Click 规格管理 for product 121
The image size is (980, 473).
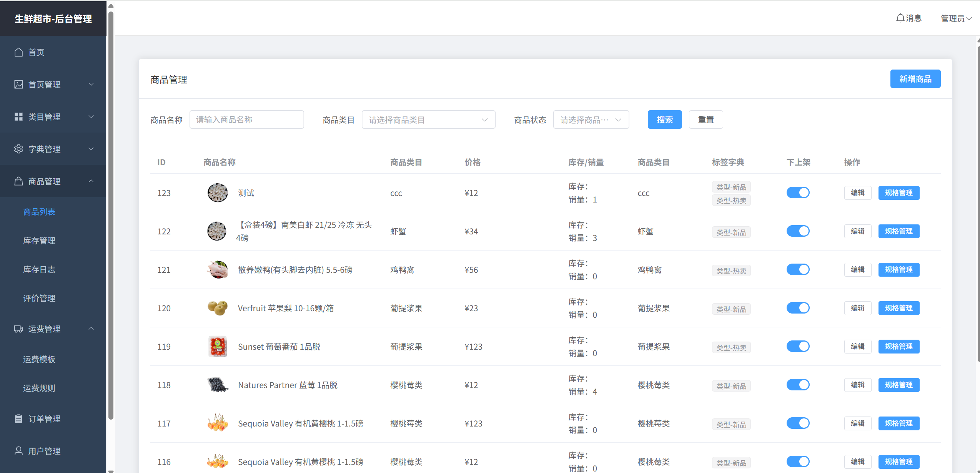pyautogui.click(x=898, y=270)
